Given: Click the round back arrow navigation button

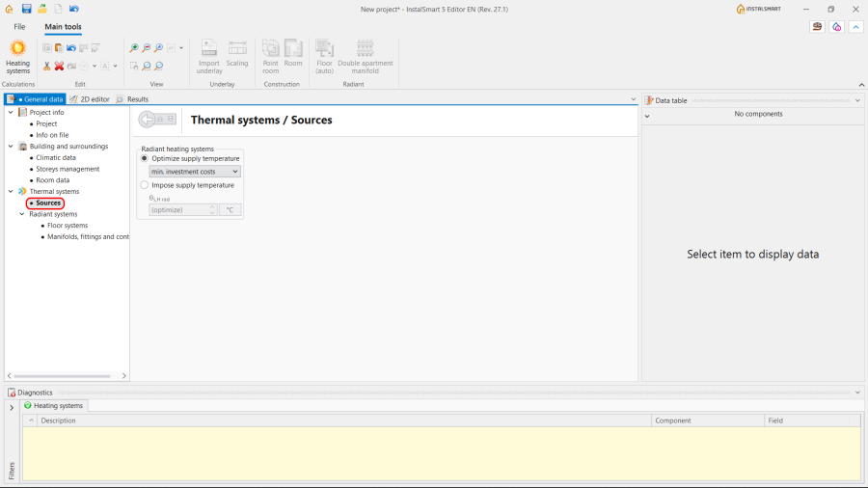Looking at the screenshot, I should tap(147, 119).
